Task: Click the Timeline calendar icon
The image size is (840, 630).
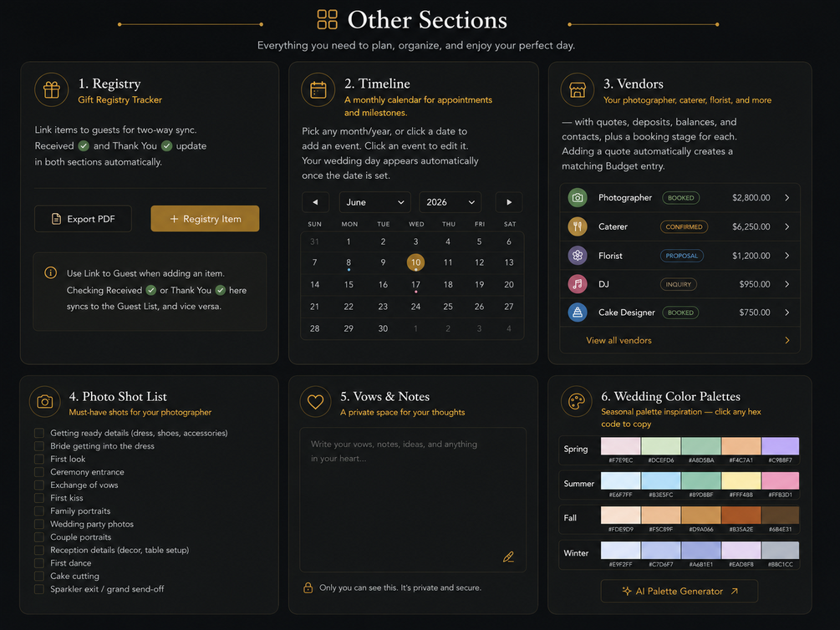Action: click(318, 89)
